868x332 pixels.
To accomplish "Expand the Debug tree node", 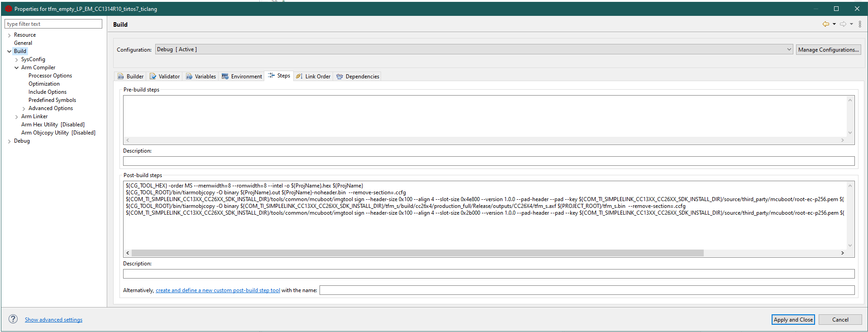I will click(9, 141).
